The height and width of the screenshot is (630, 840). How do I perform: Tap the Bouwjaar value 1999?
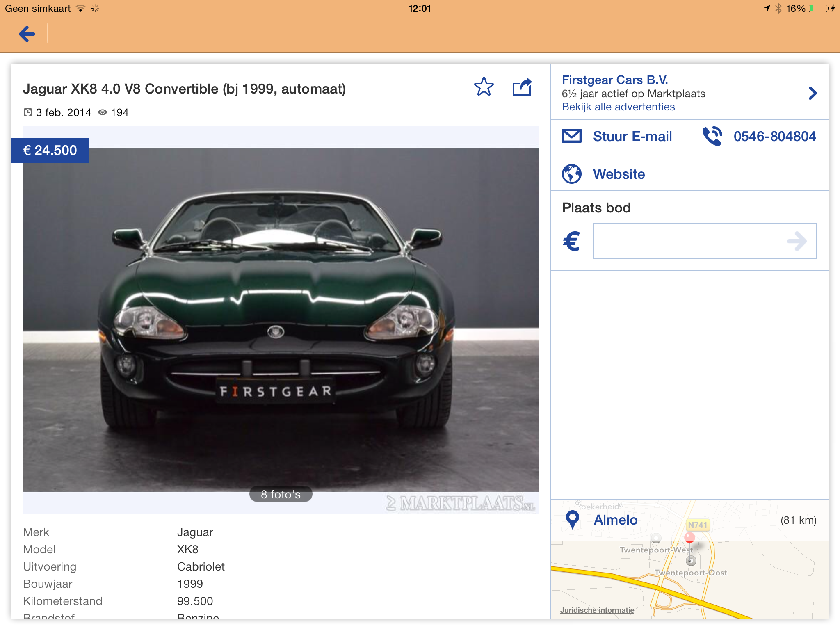tap(190, 584)
